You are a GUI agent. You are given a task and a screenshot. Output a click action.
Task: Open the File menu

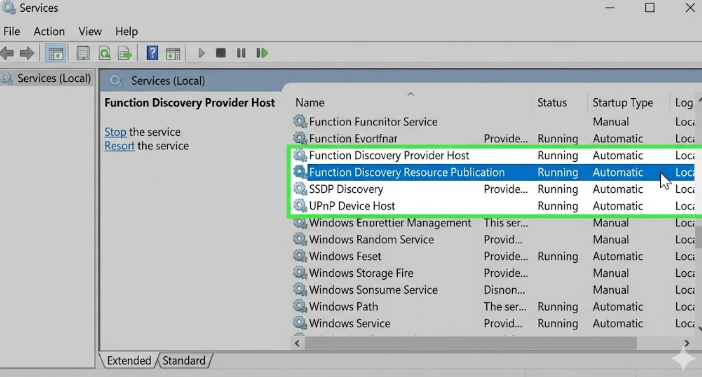(12, 31)
